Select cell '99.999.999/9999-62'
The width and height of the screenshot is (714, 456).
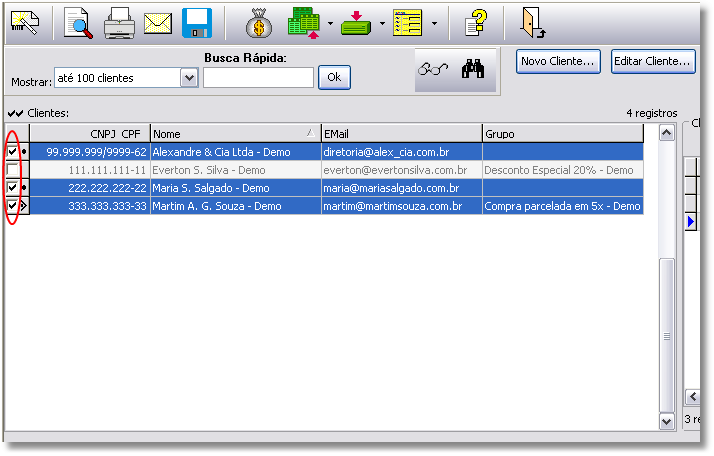click(90, 152)
